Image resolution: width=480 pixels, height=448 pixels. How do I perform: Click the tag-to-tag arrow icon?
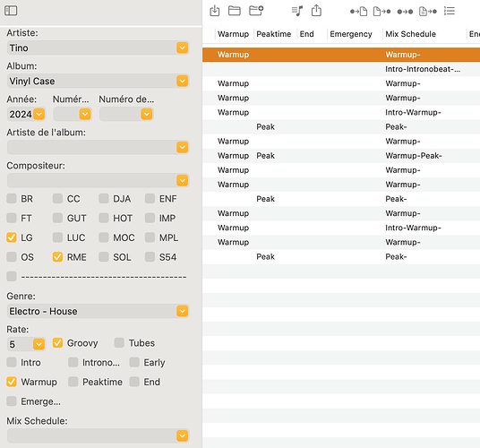coord(405,12)
